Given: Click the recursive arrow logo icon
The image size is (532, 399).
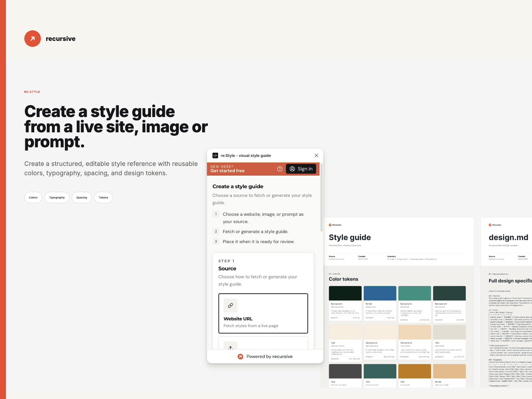Looking at the screenshot, I should coord(33,39).
